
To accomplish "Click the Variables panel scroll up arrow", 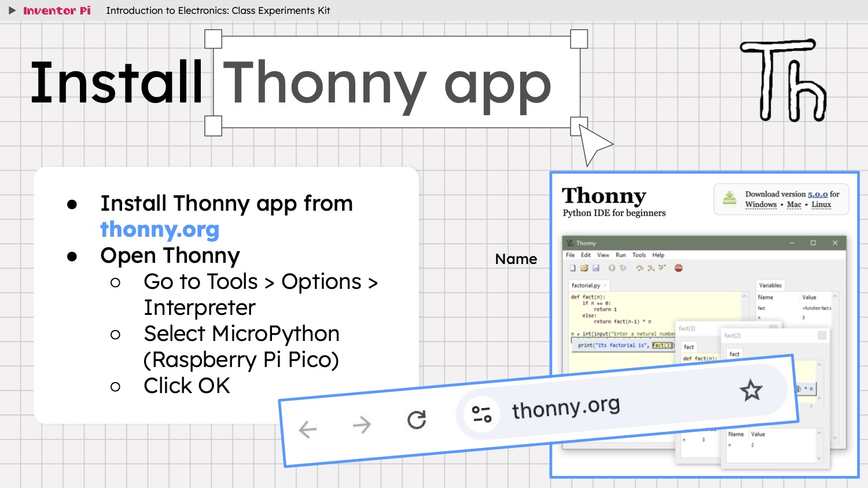I will (834, 296).
